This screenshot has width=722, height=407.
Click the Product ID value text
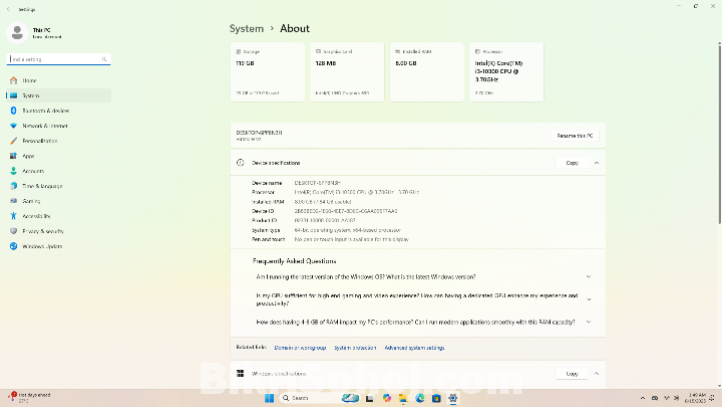tap(325, 221)
